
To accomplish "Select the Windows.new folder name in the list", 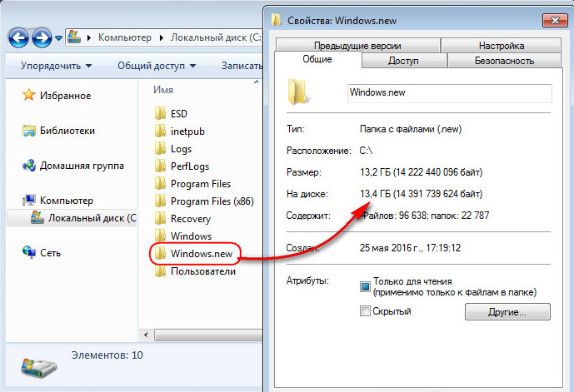I will (x=202, y=253).
